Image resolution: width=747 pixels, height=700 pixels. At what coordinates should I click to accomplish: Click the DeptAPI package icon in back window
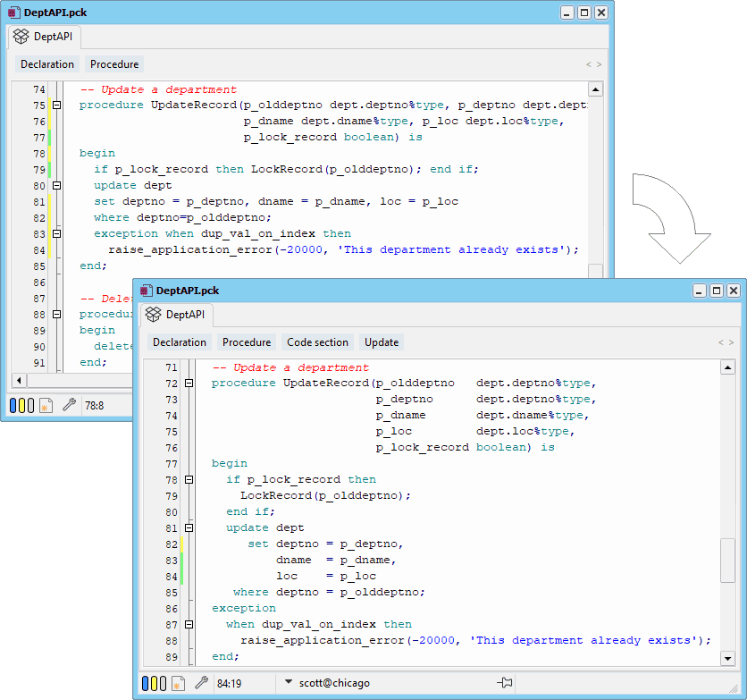tap(21, 37)
